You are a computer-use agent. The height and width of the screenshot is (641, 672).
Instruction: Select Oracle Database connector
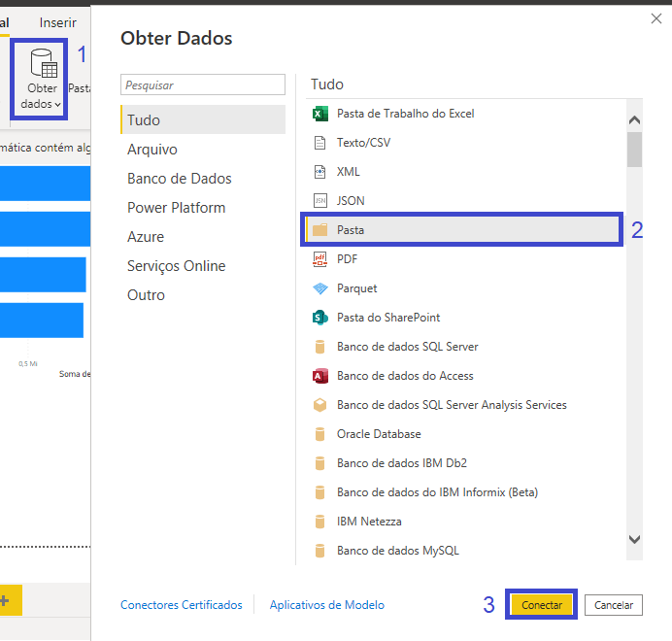379,434
